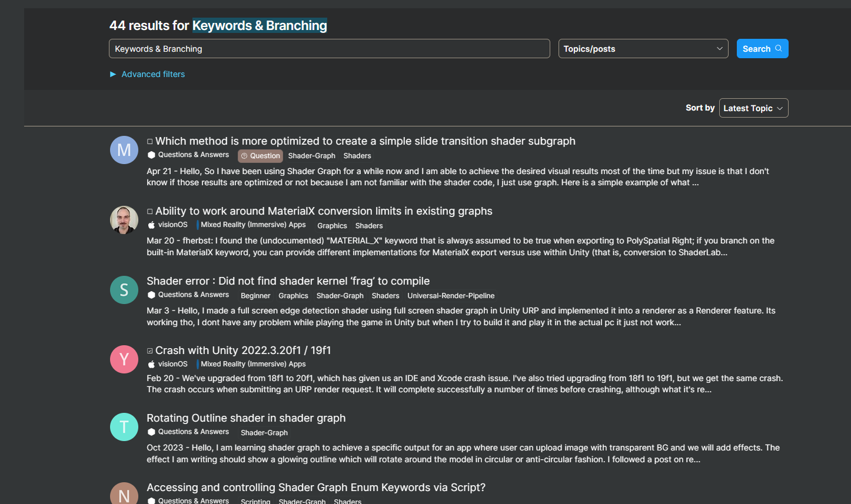Click solved checkmark icon before 'Crash with Unity'
Image resolution: width=851 pixels, height=504 pixels.
click(x=150, y=351)
